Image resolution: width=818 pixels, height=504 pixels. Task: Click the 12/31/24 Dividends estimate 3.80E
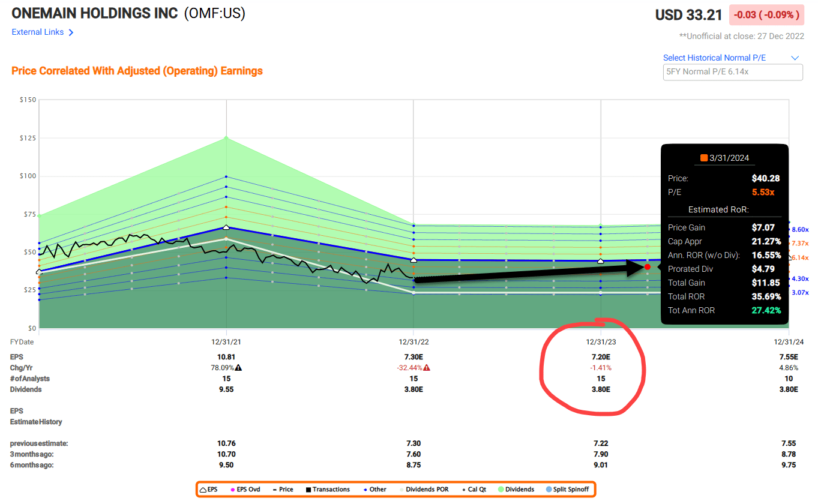tap(789, 389)
